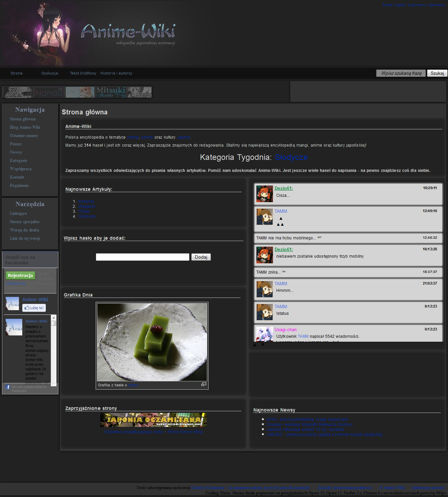448x497 pixels.
Task: Click Dezio61 avatar on Cisza message
Action: click(264, 194)
